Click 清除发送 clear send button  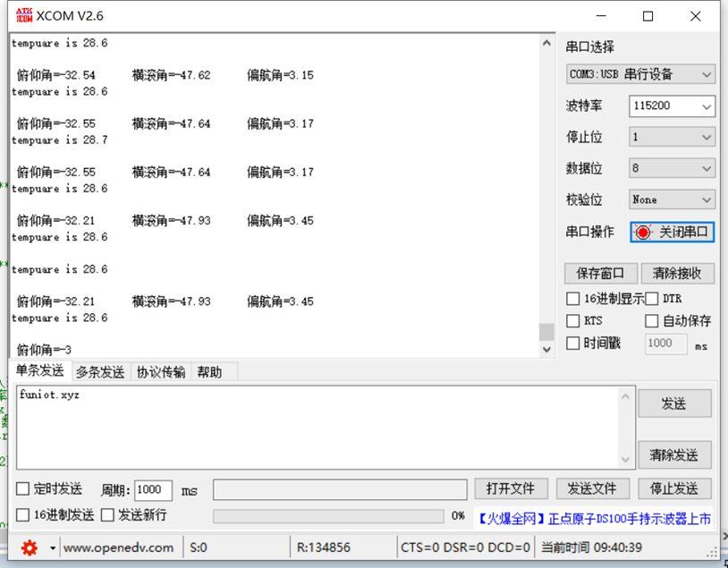tap(674, 455)
